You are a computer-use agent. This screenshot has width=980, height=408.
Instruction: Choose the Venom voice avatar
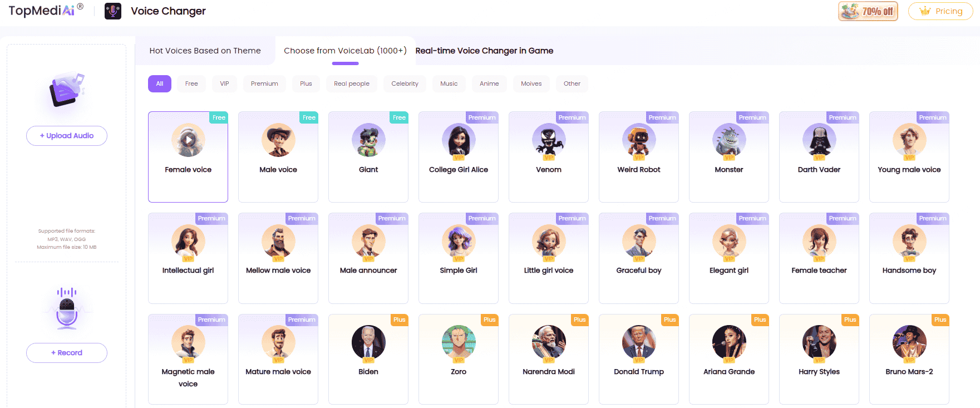pos(549,140)
